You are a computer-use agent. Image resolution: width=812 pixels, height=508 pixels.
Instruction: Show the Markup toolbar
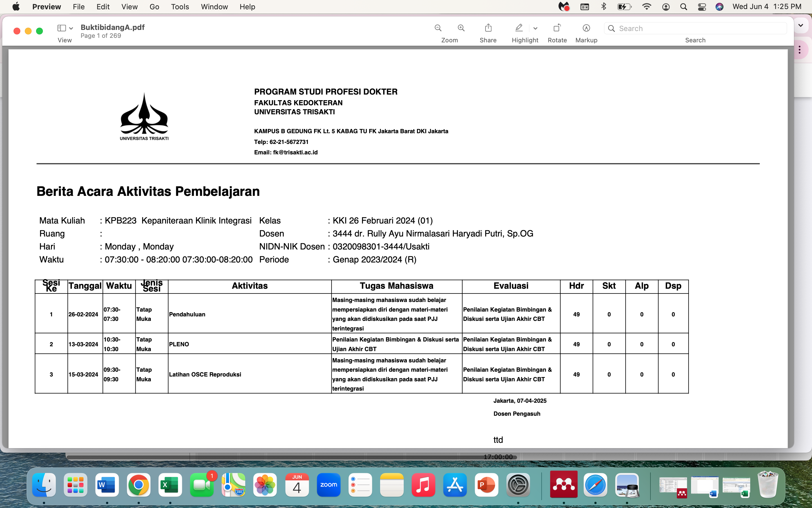[x=586, y=28]
